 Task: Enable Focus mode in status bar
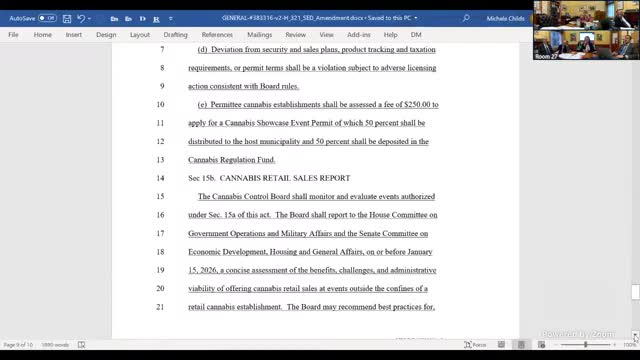click(475, 345)
